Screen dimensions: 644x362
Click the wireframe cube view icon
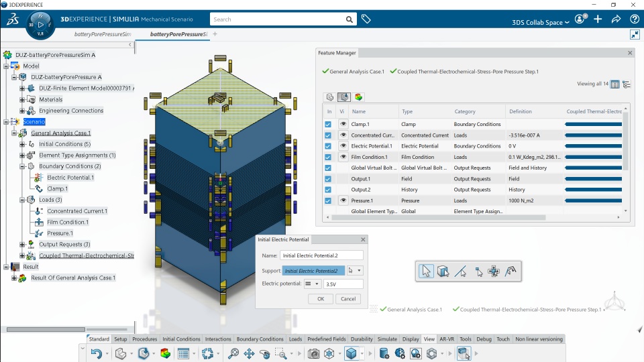pyautogui.click(x=329, y=353)
